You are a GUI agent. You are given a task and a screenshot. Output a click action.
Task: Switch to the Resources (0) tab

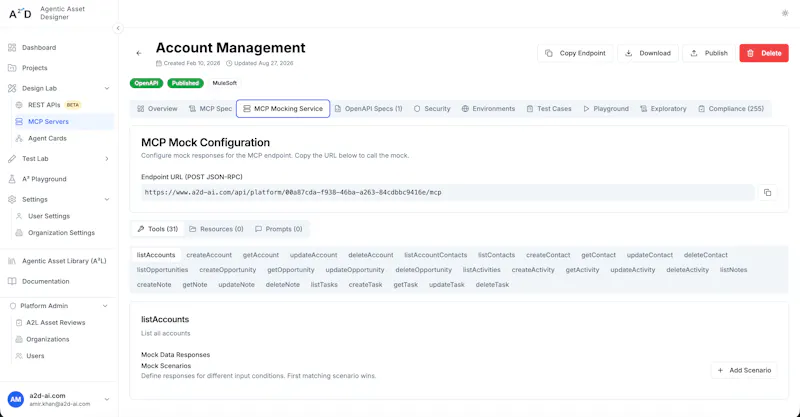(216, 229)
